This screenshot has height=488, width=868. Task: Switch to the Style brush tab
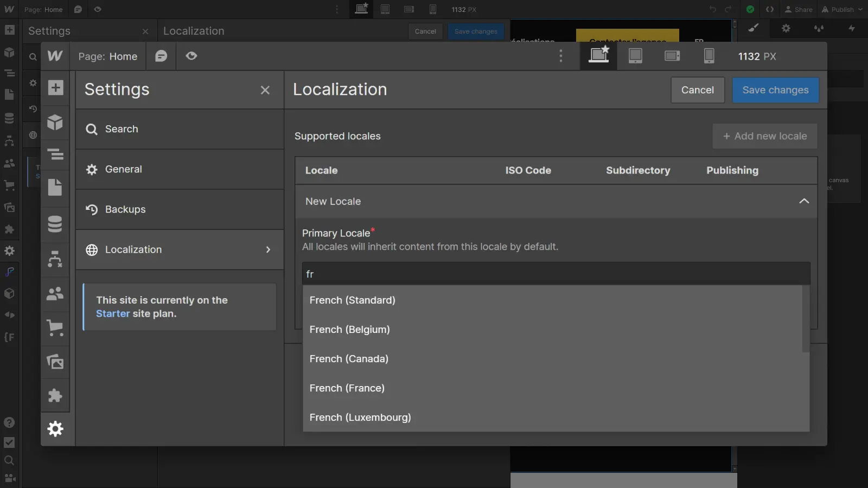pos(754,28)
